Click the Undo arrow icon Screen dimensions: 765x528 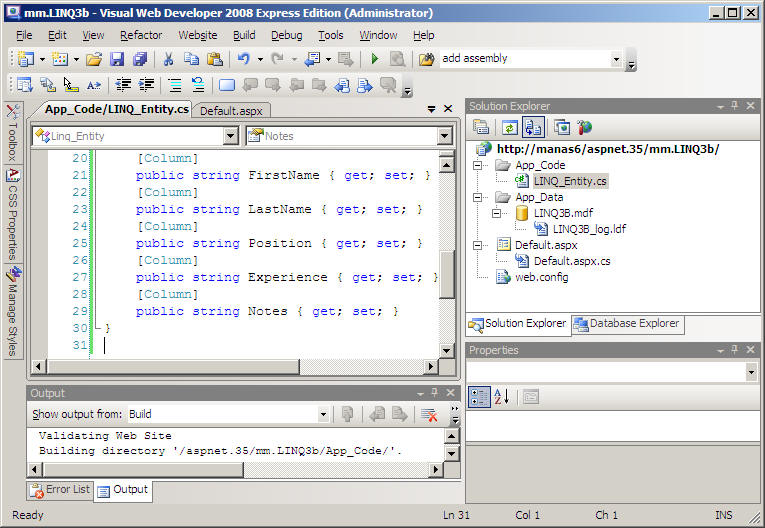[x=243, y=59]
